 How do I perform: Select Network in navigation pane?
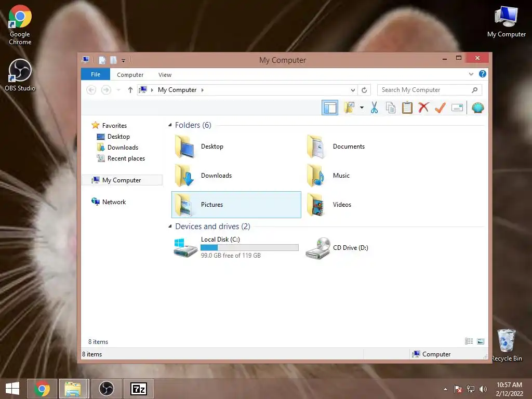(114, 202)
